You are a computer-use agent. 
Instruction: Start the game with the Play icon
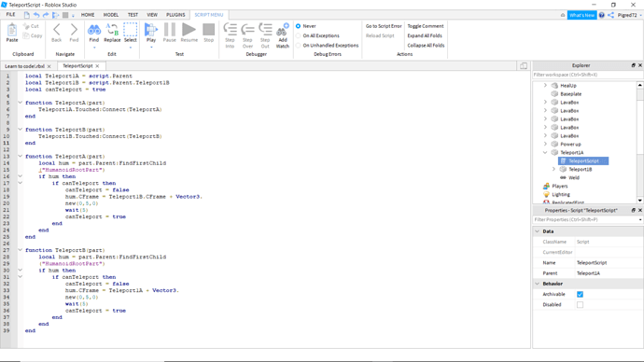click(151, 30)
